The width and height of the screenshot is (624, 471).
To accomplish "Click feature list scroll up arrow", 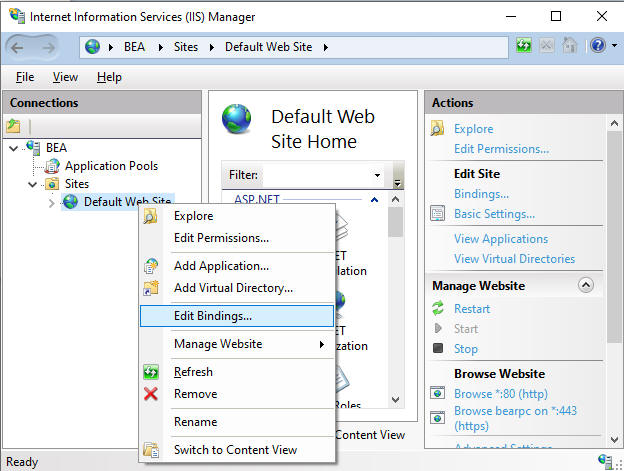I will click(395, 199).
